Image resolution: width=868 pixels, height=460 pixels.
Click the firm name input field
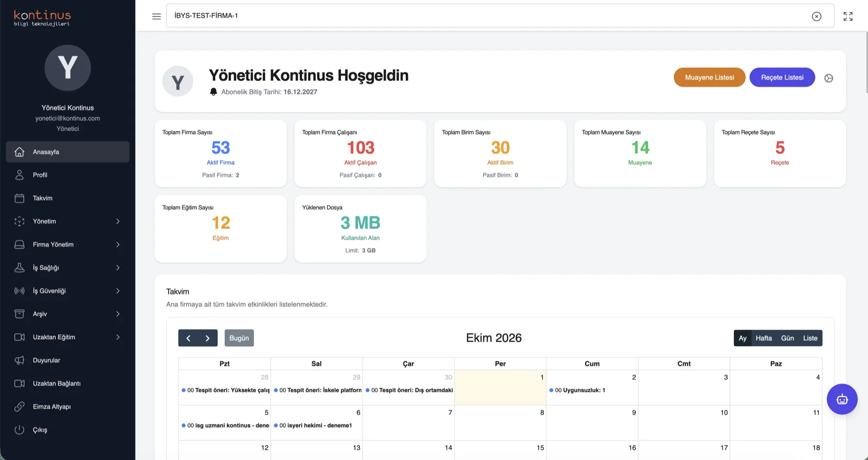coord(487,16)
